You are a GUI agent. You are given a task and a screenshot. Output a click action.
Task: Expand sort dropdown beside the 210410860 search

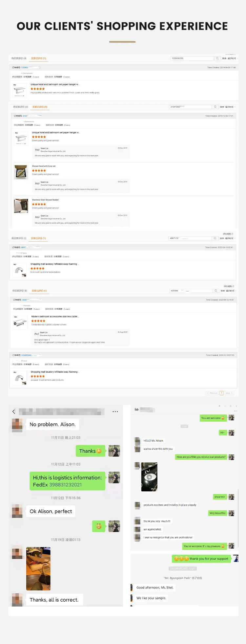[x=228, y=107]
